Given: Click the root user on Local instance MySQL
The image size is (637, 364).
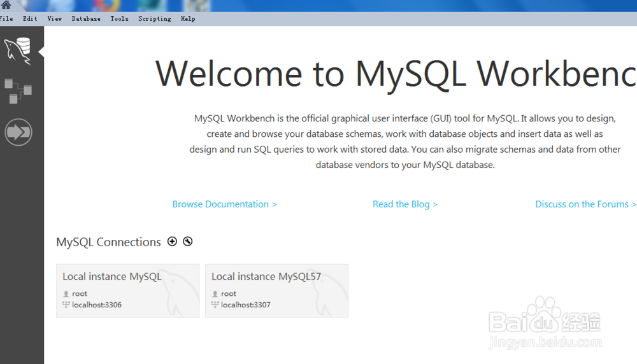Looking at the screenshot, I should tap(80, 293).
